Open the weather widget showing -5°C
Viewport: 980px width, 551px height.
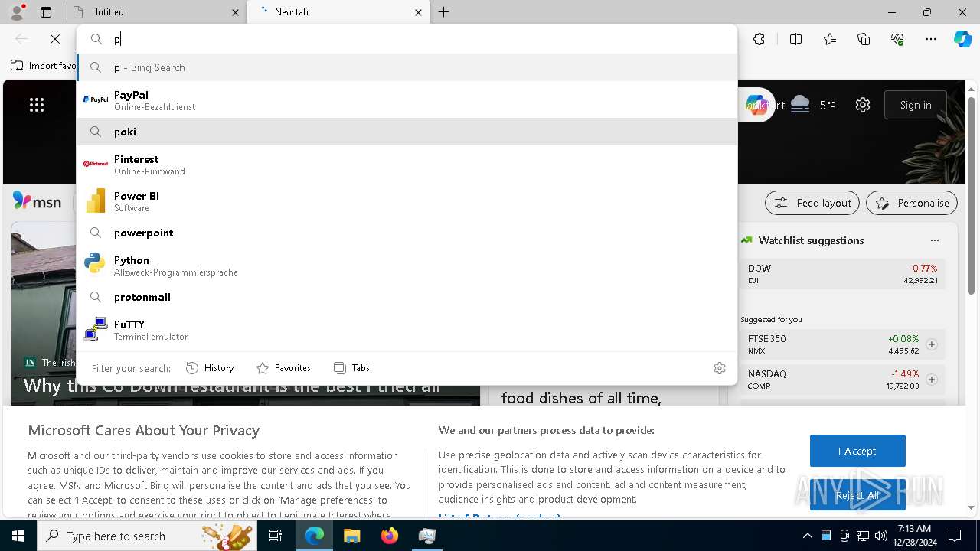[x=813, y=105]
